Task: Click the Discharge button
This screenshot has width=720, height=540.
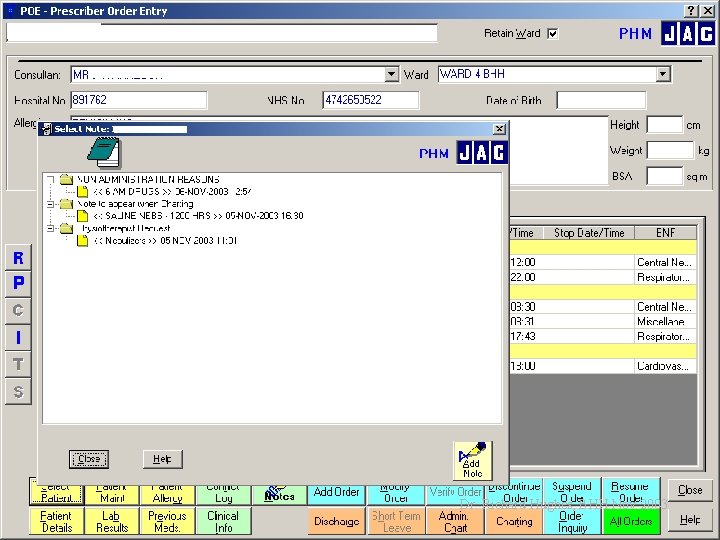Action: tap(337, 521)
